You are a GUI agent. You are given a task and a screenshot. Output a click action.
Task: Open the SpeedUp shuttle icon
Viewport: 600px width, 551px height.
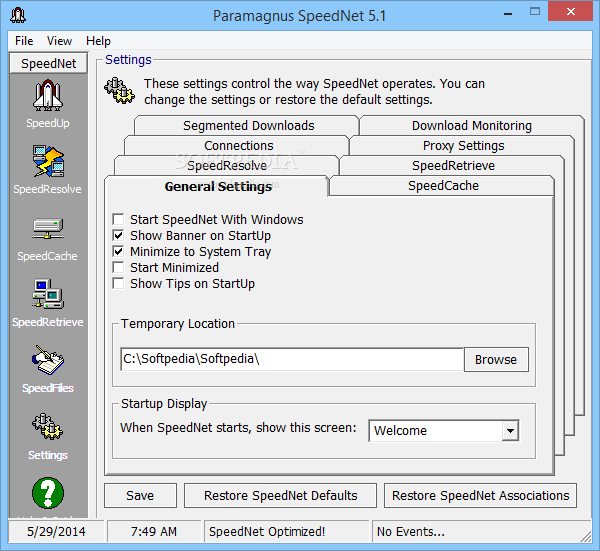click(48, 95)
